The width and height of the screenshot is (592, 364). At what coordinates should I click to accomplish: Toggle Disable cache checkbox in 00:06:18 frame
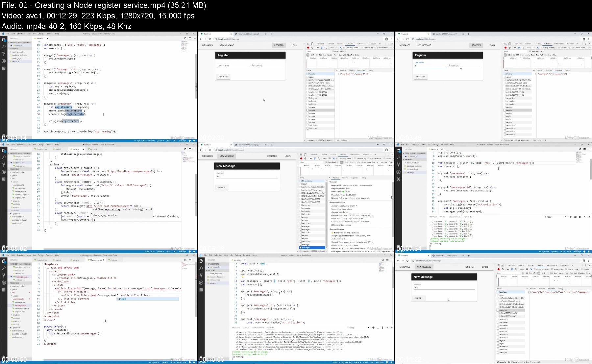click(x=368, y=158)
